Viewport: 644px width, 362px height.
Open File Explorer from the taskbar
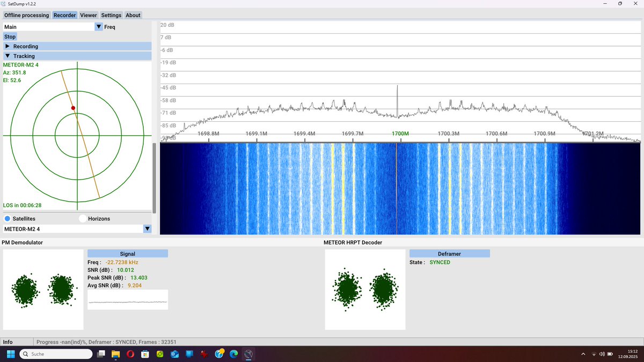[115, 354]
